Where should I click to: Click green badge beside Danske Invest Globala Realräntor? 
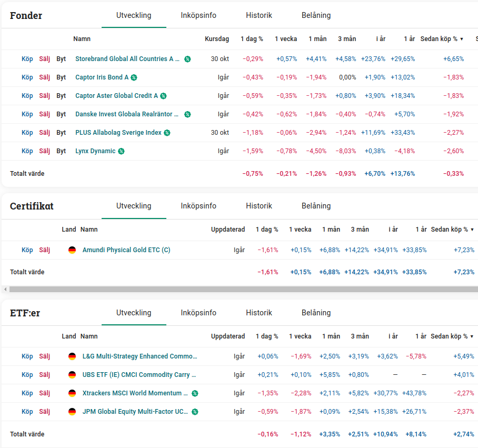coord(187,114)
